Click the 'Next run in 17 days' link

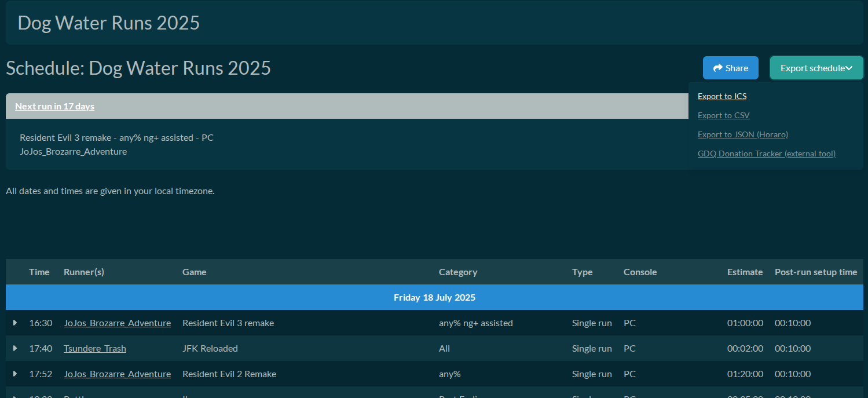(x=54, y=106)
